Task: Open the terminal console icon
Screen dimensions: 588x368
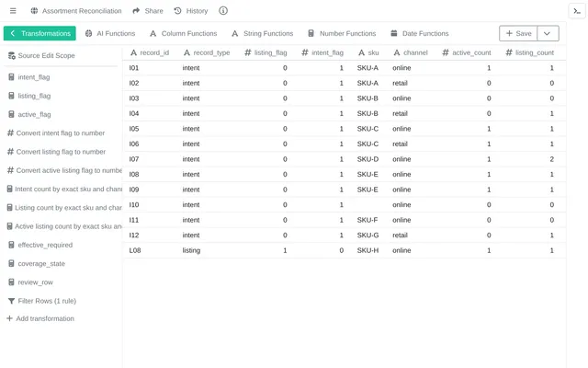Action: tap(577, 11)
